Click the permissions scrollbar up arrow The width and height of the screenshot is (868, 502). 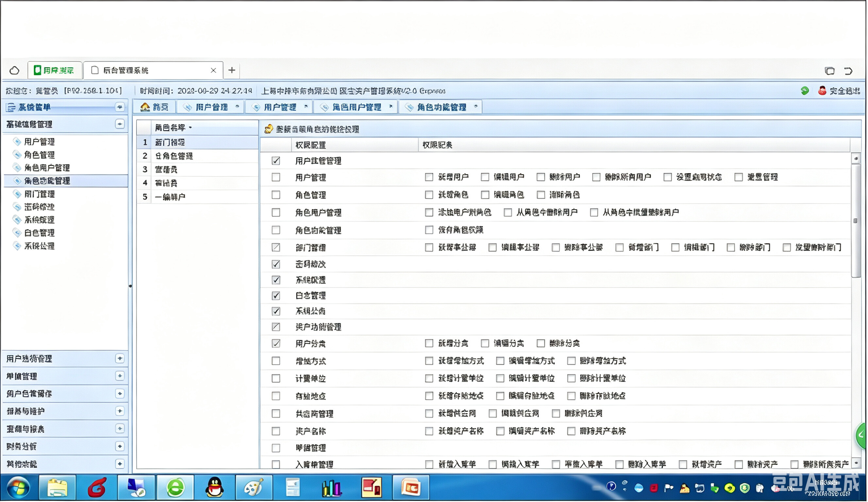(856, 159)
